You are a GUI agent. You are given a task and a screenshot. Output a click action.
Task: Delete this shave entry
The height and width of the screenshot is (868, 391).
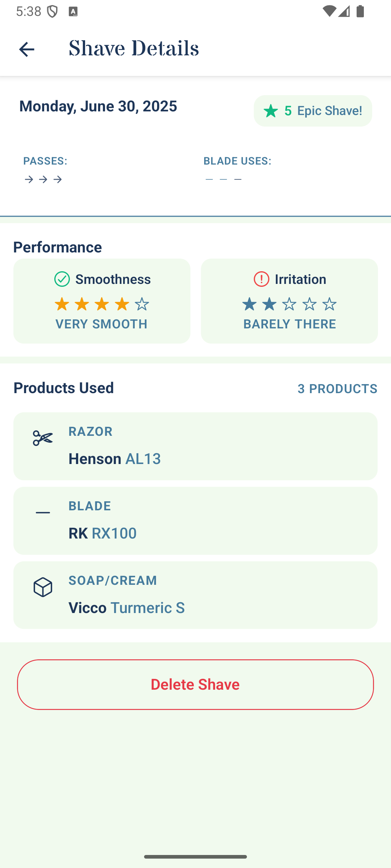195,685
